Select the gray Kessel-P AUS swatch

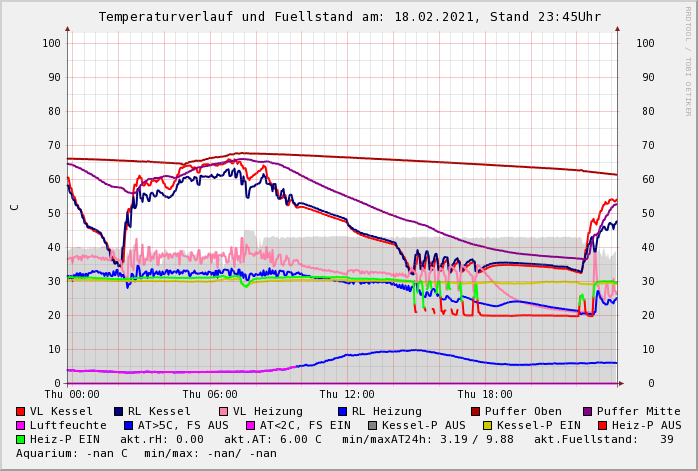371,425
